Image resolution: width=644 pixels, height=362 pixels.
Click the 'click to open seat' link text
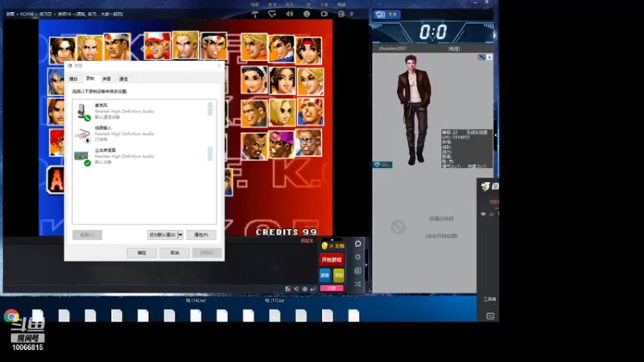(441, 236)
